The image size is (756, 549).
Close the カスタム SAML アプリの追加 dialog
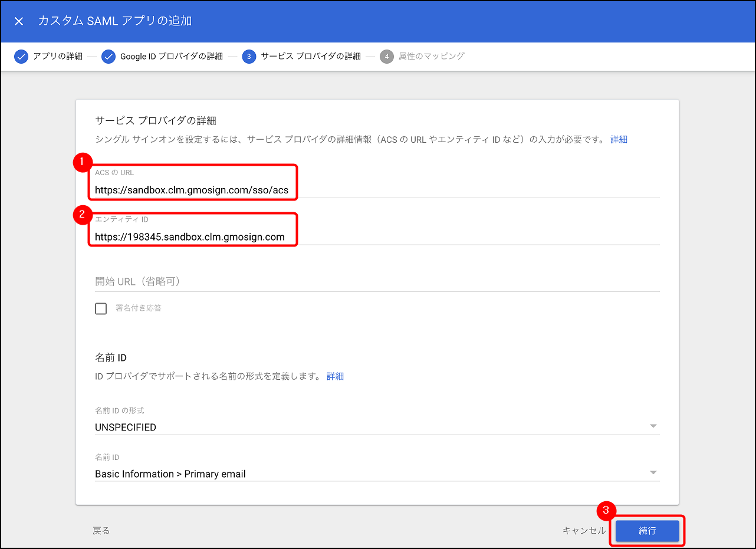pos(19,21)
